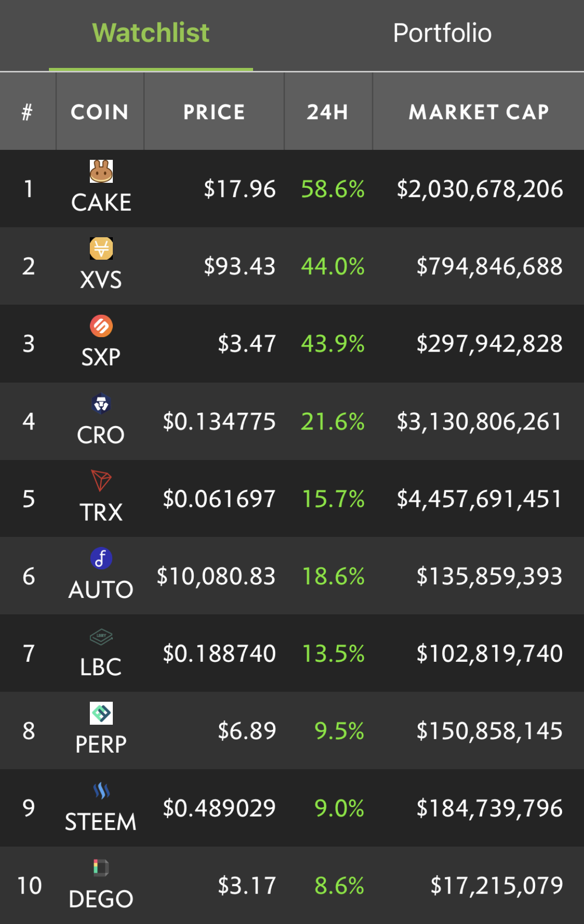Open the PERP Perpetual Protocol icon

(x=101, y=713)
